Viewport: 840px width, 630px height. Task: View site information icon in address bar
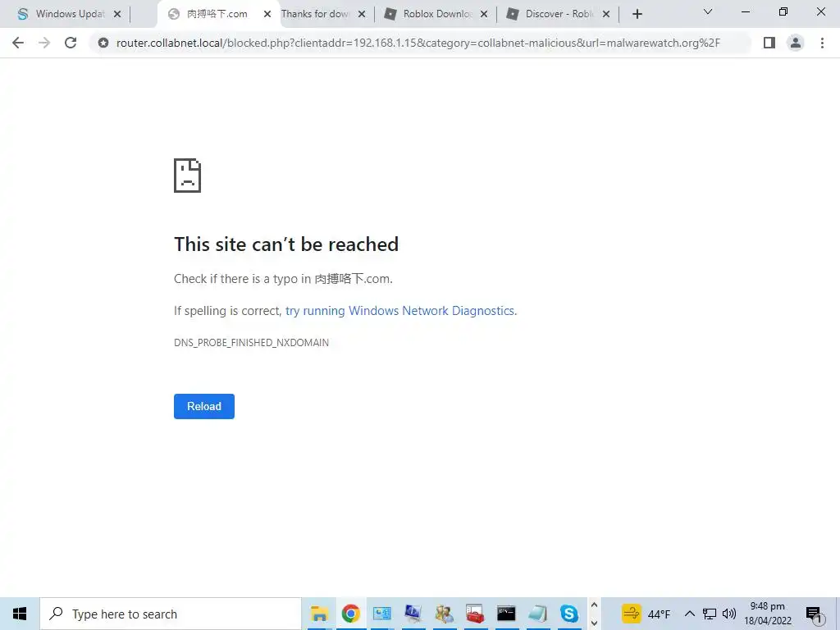point(103,43)
